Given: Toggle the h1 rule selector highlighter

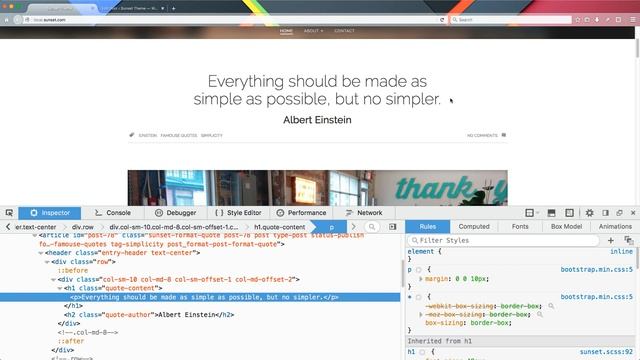Looking at the screenshot, I should coord(422,352).
